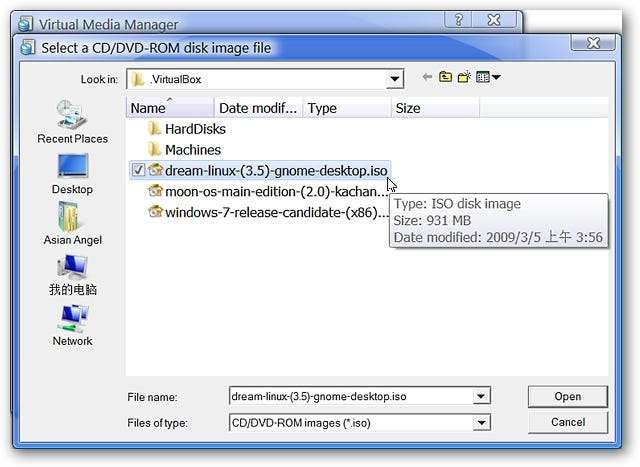Sort by the Type column header
The width and height of the screenshot is (640, 467).
point(347,108)
